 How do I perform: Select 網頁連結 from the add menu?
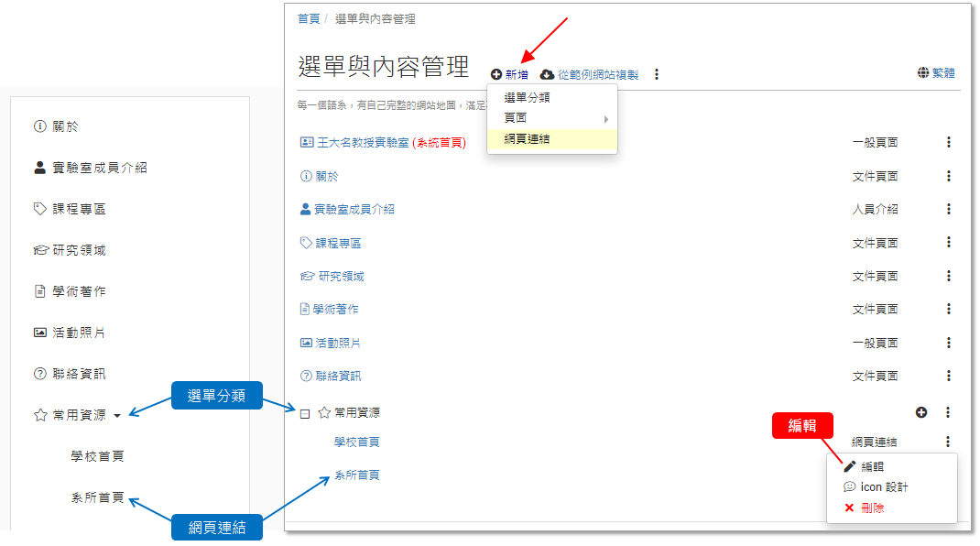[527, 139]
